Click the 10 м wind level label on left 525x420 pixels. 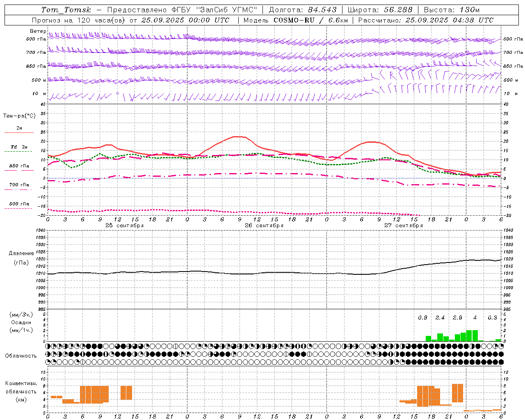pyautogui.click(x=39, y=94)
